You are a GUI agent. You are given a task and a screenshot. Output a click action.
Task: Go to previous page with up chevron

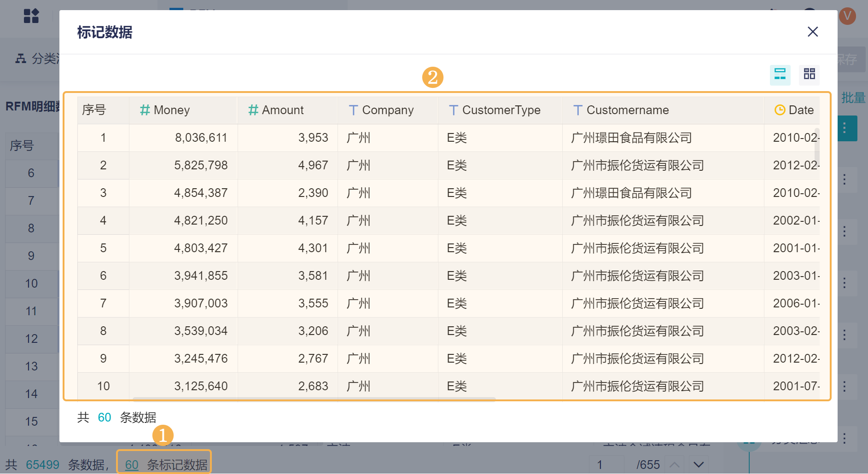(674, 465)
